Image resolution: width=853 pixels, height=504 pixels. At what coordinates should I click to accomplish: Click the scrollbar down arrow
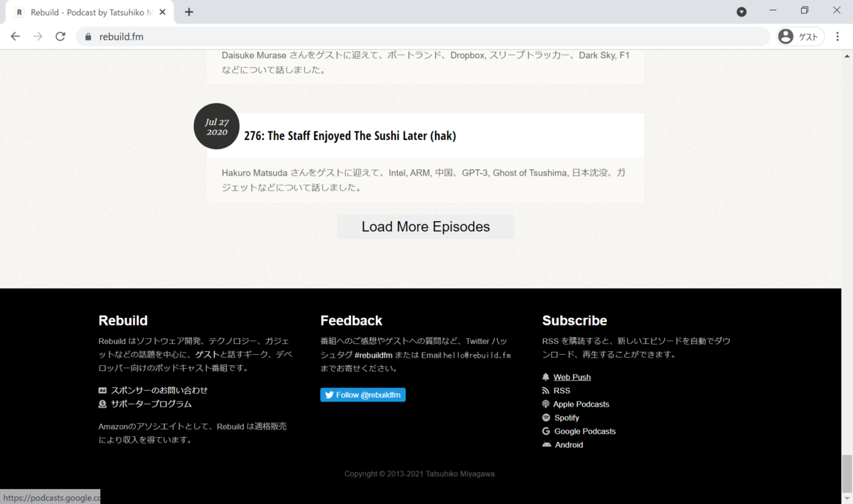tap(846, 498)
